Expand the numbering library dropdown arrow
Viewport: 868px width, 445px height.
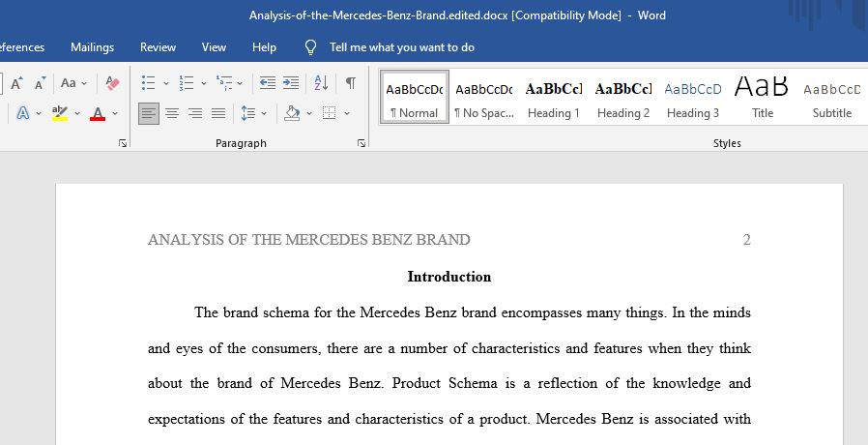[203, 83]
